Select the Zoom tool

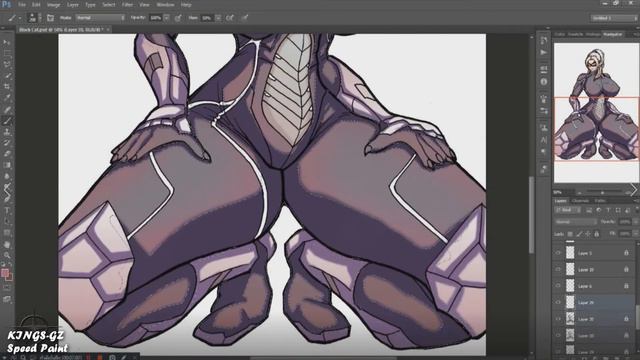point(7,256)
